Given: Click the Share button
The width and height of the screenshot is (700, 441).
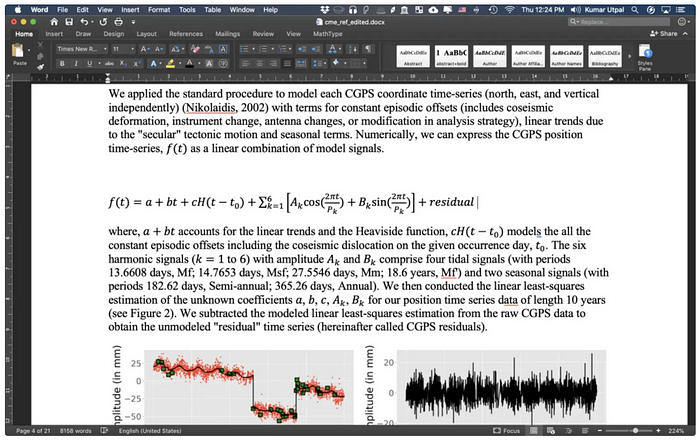Looking at the screenshot, I should click(x=664, y=33).
